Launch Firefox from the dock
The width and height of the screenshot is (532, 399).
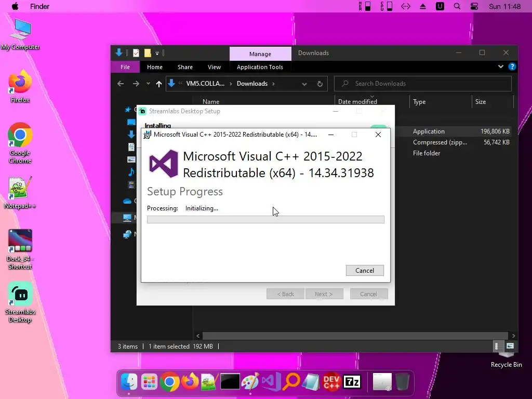190,381
